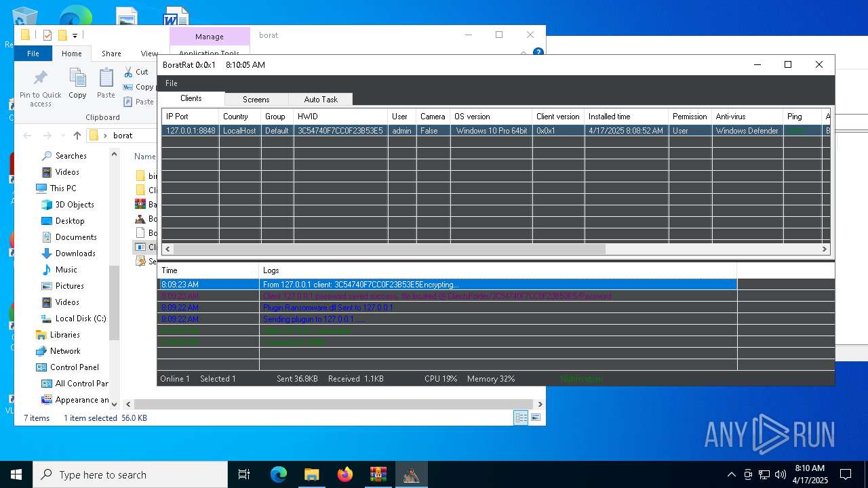
Task: Click the OS version column header
Action: (x=491, y=117)
